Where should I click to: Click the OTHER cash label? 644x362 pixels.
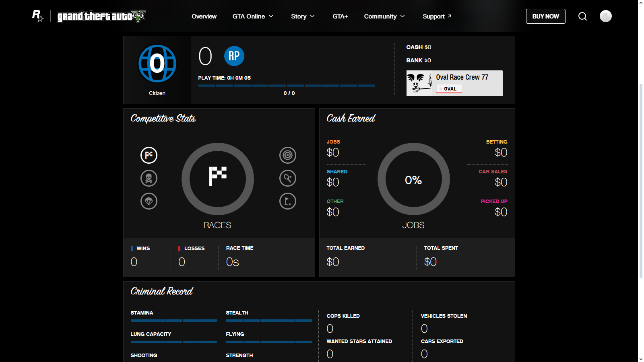pos(335,202)
